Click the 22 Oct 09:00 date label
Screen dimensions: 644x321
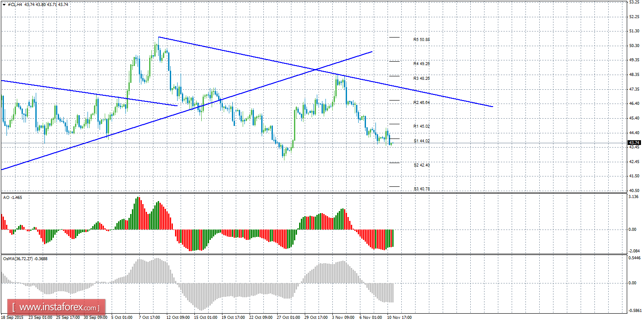260,318
